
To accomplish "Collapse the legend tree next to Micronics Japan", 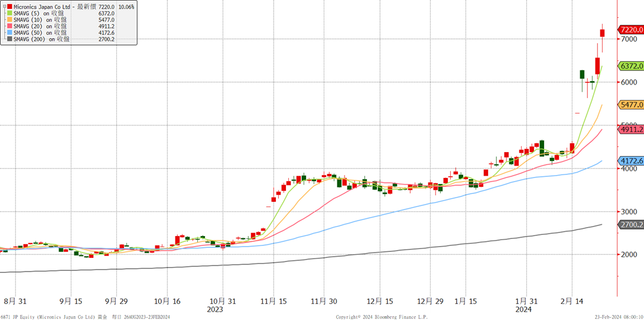I will point(4,7).
